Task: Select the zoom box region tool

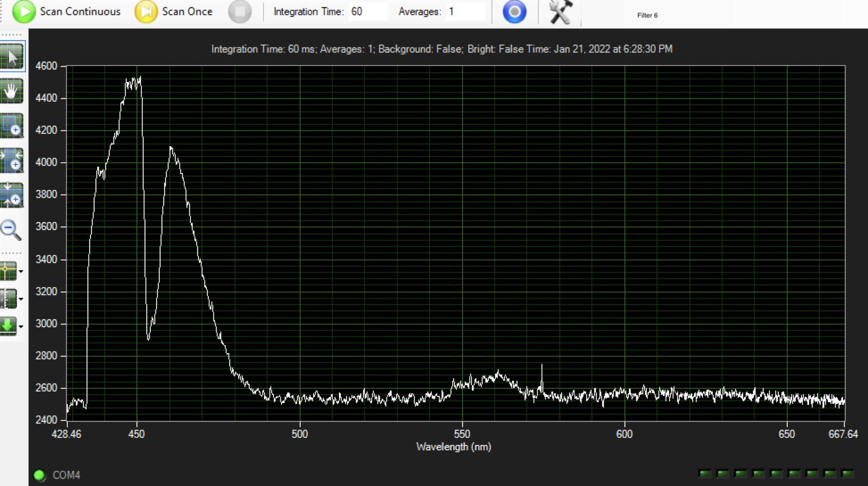Action: (12, 125)
